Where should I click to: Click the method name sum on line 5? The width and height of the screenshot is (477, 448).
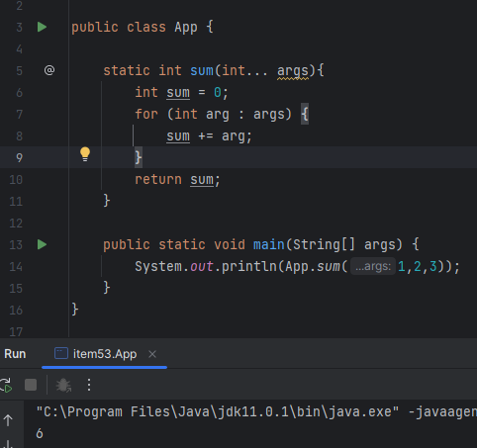pos(202,70)
